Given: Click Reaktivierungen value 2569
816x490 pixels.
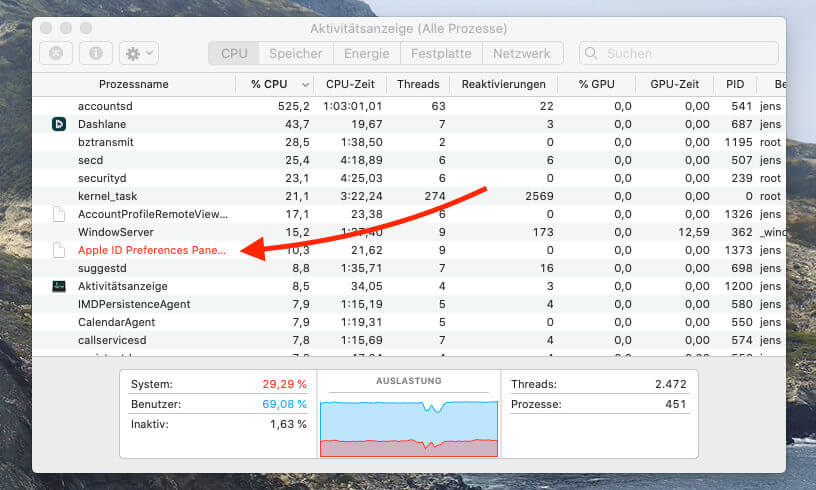Looking at the screenshot, I should click(539, 196).
